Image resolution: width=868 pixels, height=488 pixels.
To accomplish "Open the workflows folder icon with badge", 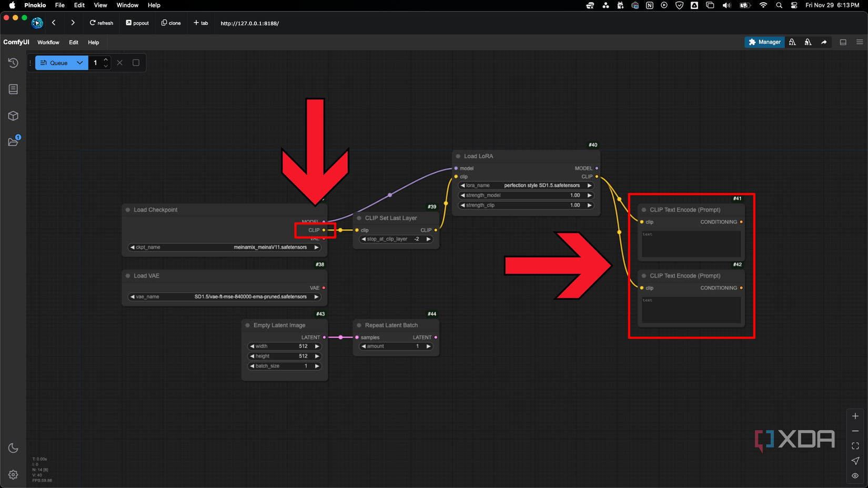I will (13, 141).
